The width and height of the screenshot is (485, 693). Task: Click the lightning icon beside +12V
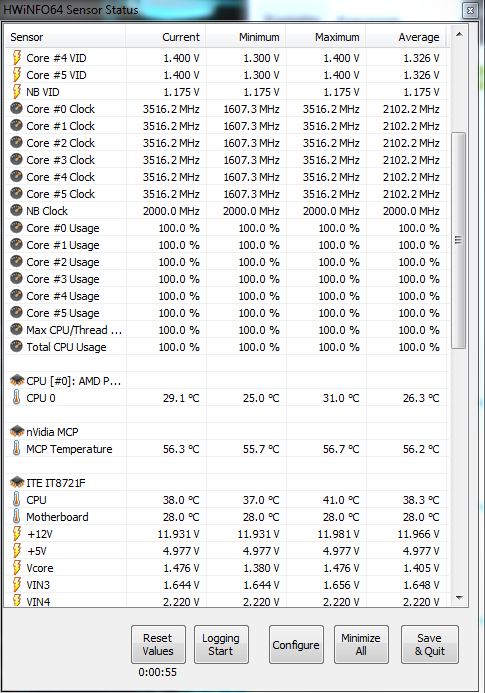click(16, 533)
